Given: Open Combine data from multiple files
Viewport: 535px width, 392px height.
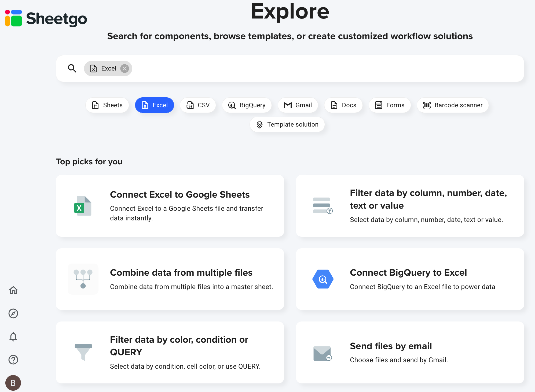Looking at the screenshot, I should tap(170, 279).
